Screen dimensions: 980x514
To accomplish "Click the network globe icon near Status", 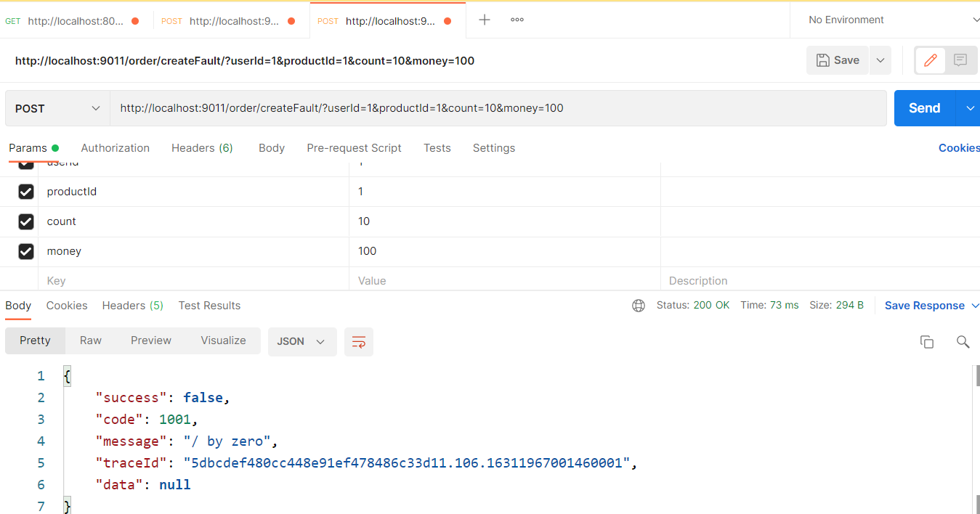I will click(x=639, y=306).
